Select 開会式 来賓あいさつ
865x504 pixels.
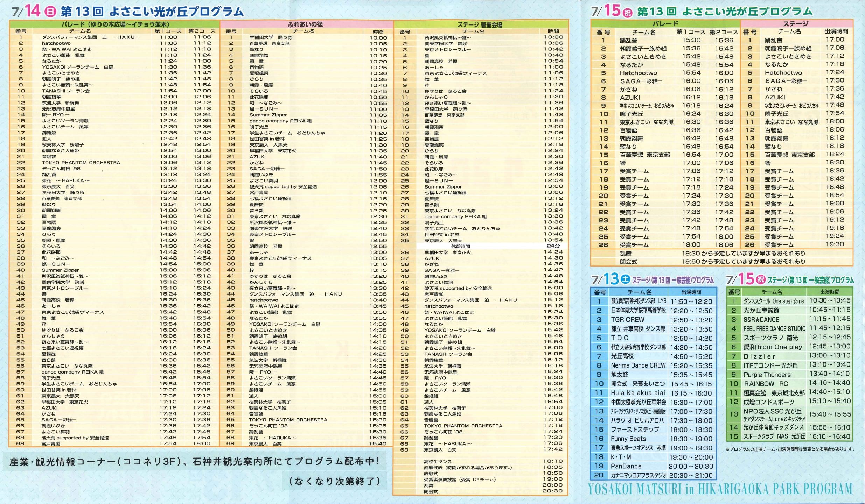[x=637, y=384]
